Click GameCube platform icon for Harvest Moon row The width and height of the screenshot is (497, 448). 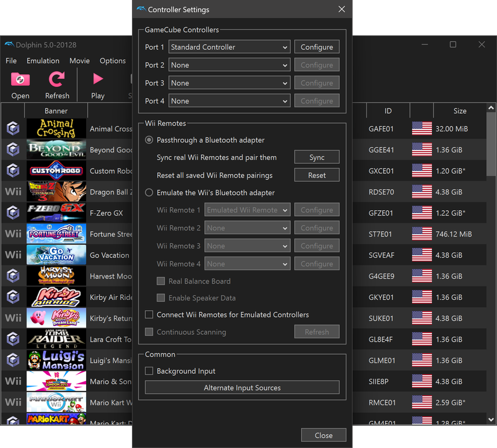tap(13, 276)
